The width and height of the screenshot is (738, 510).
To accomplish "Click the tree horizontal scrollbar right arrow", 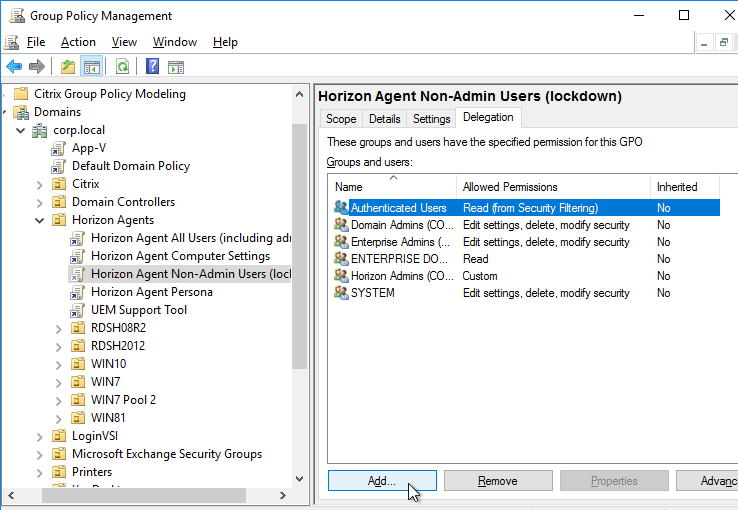I will (282, 495).
